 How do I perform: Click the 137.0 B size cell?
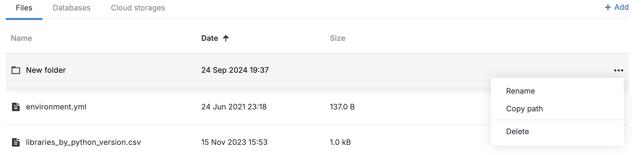(x=342, y=107)
